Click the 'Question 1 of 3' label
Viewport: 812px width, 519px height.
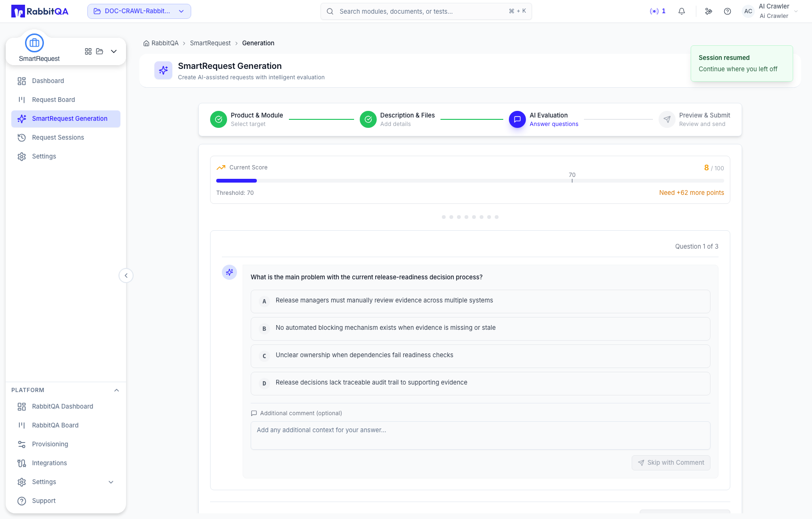point(697,247)
